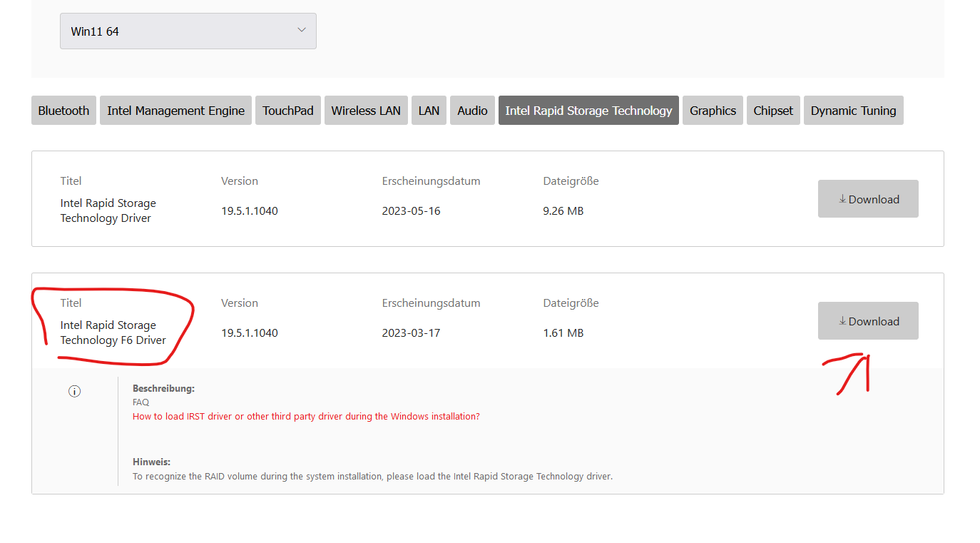Screen dimensions: 980x543
Task: Switch to the Intel Management Engine tab
Action: click(175, 111)
